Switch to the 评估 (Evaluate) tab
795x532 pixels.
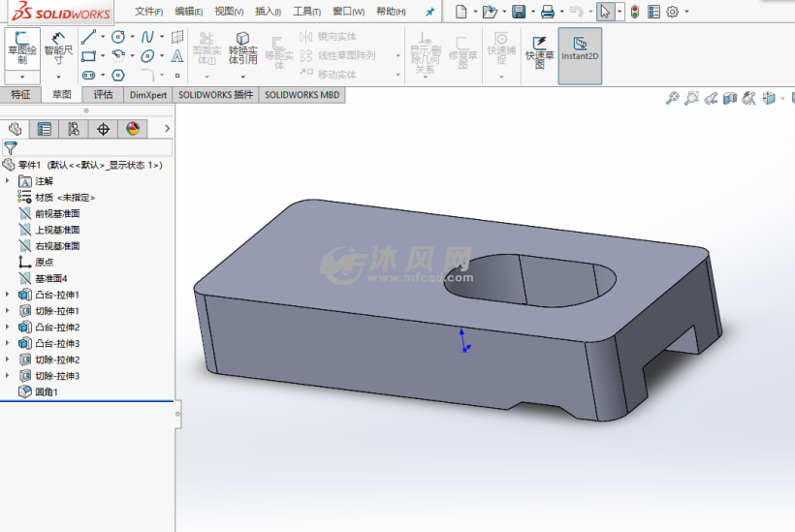[x=103, y=95]
